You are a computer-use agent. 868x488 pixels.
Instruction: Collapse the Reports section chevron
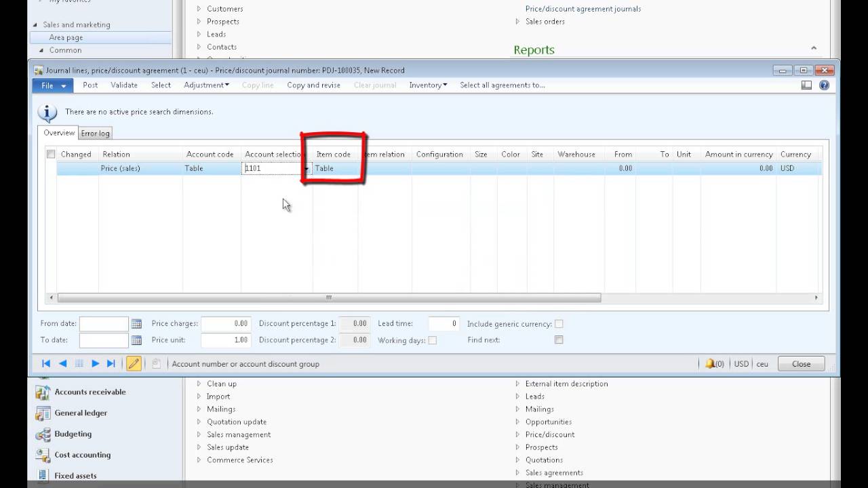[x=814, y=48]
